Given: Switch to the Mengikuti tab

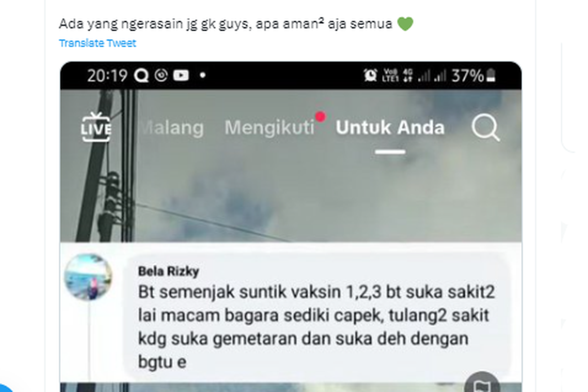Looking at the screenshot, I should tap(269, 128).
